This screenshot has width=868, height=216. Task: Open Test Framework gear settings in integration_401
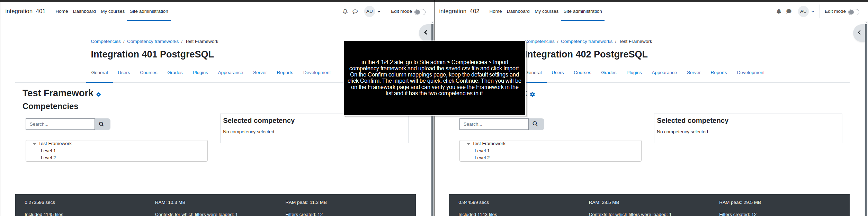99,94
